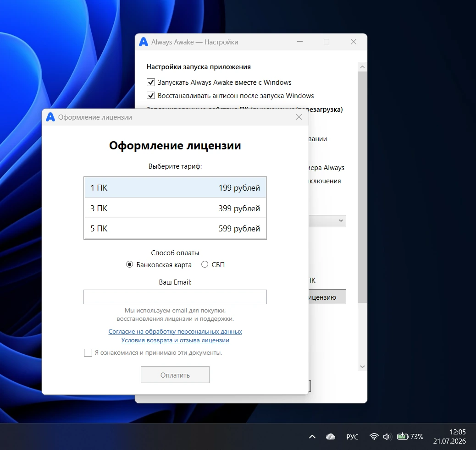Minimize the Always Awake settings window

point(300,42)
